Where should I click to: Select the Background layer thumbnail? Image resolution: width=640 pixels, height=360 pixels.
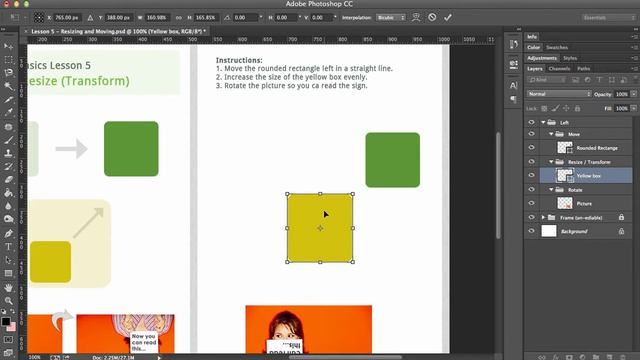coord(549,231)
